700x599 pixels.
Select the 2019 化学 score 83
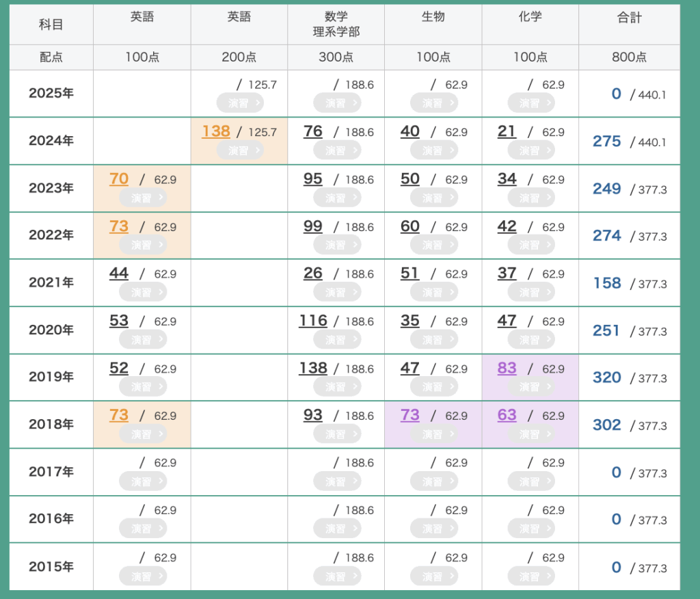click(507, 369)
